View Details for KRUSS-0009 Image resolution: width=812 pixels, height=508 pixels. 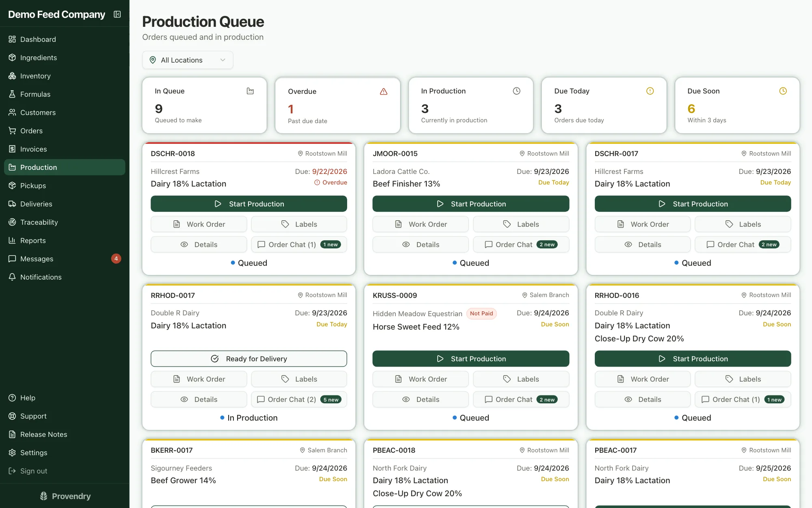pos(421,399)
